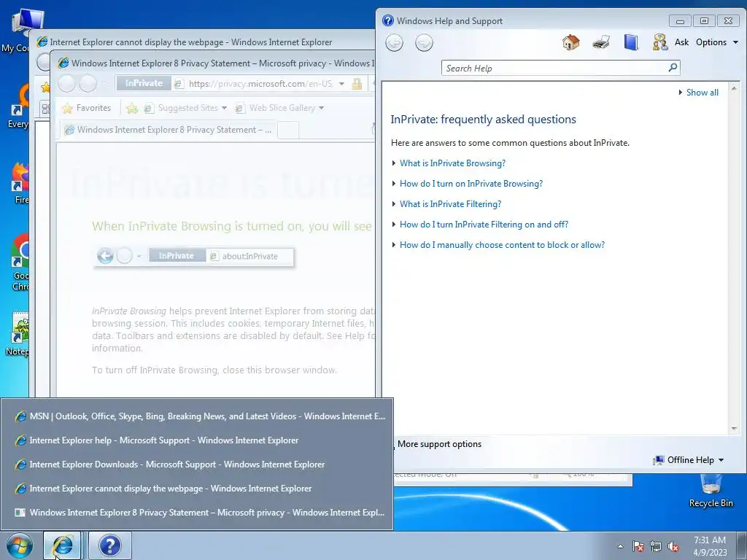
Task: Expand How do I turn on InPrivate Browsing?
Action: click(x=471, y=184)
